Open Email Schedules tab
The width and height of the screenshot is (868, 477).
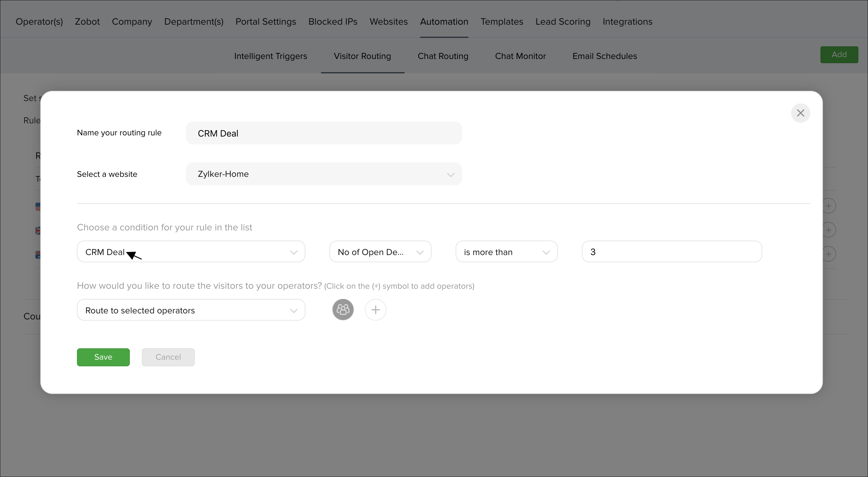pyautogui.click(x=604, y=56)
